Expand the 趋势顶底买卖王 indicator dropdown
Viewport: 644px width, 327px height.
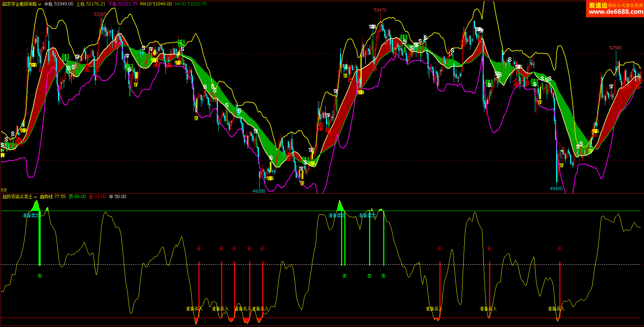pyautogui.click(x=20, y=197)
